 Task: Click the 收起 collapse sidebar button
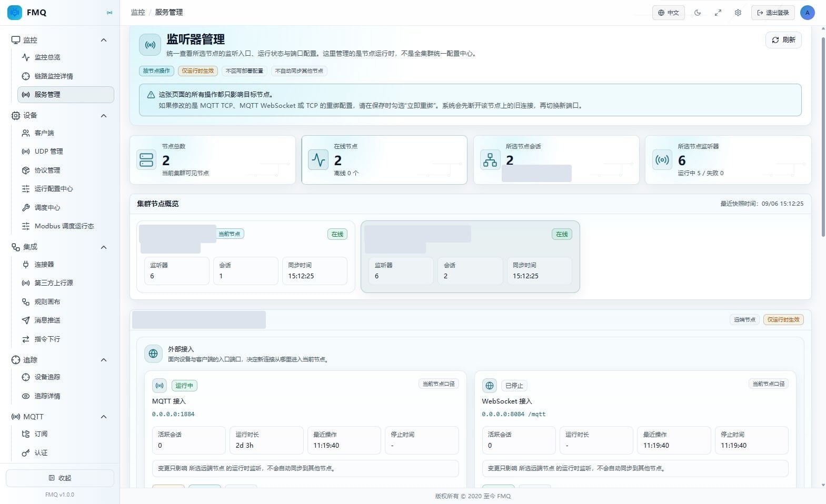point(60,478)
